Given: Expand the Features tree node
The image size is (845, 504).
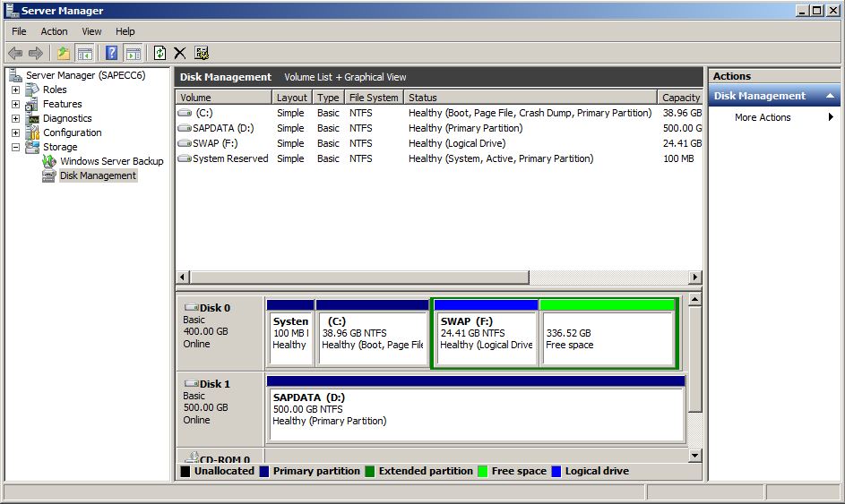Looking at the screenshot, I should tap(15, 105).
